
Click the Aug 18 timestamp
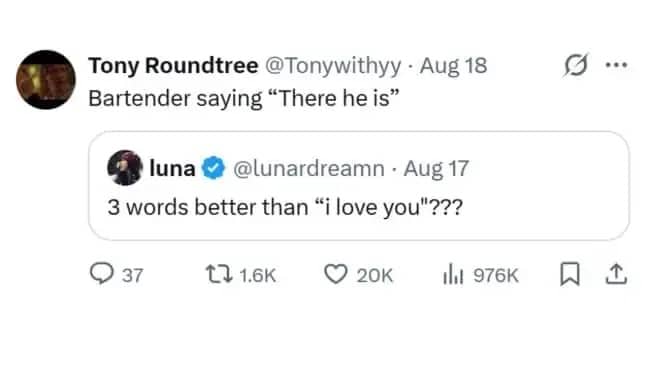click(453, 66)
